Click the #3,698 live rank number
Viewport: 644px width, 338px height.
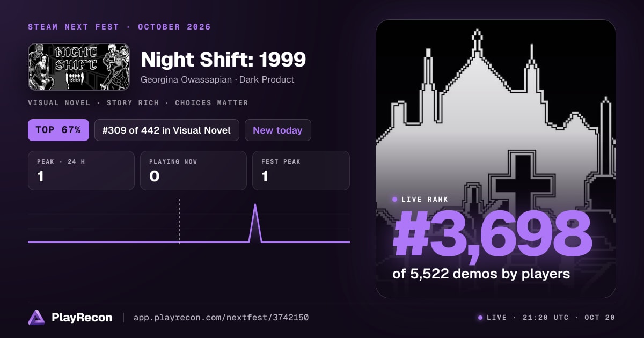pos(492,234)
